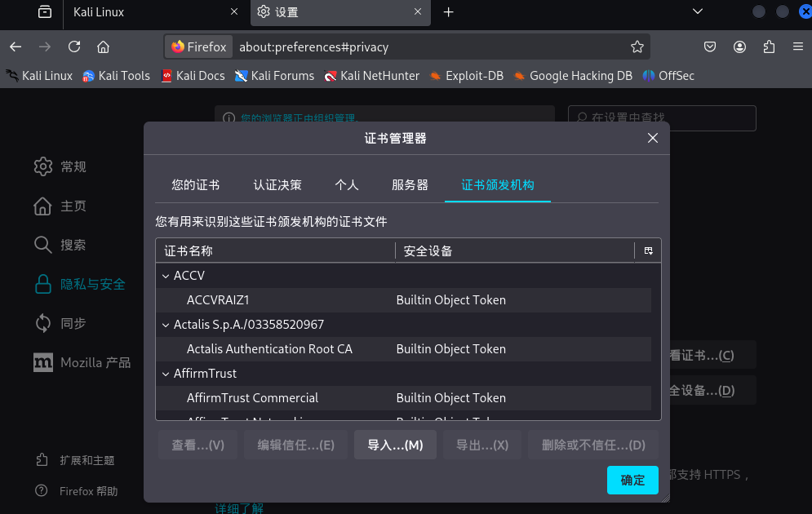The width and height of the screenshot is (812, 514).
Task: Open Exploit-DB bookmark
Action: point(467,76)
